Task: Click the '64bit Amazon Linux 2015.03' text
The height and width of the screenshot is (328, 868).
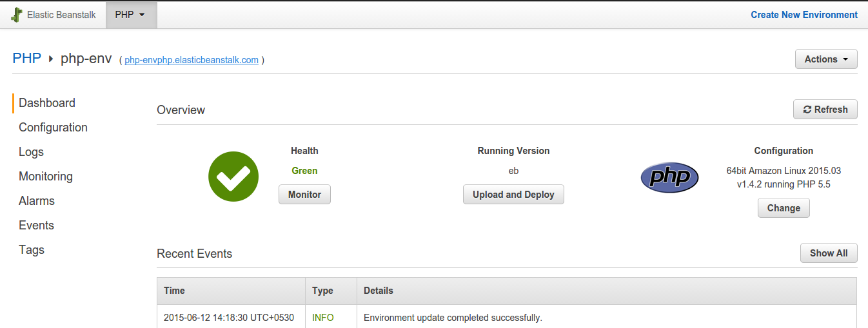Action: pyautogui.click(x=784, y=171)
